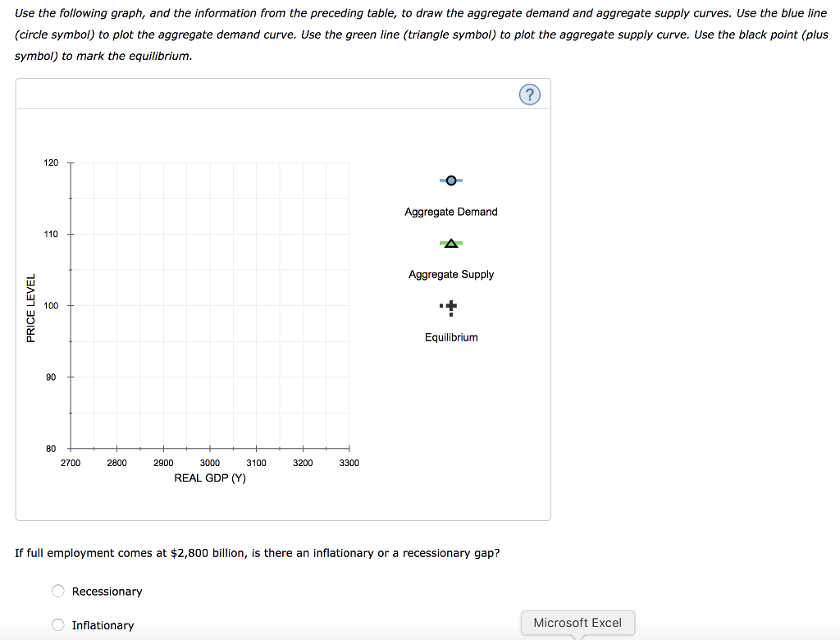Click the help question mark icon

(x=530, y=96)
